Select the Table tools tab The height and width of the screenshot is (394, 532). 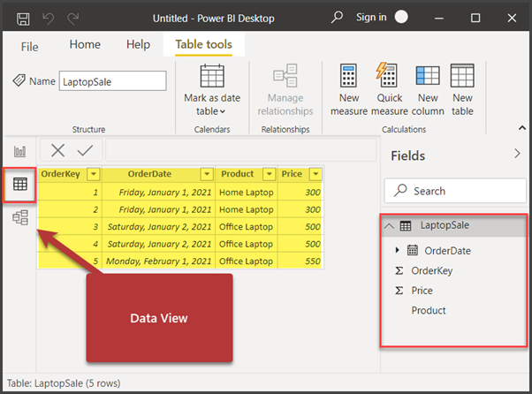tap(203, 44)
